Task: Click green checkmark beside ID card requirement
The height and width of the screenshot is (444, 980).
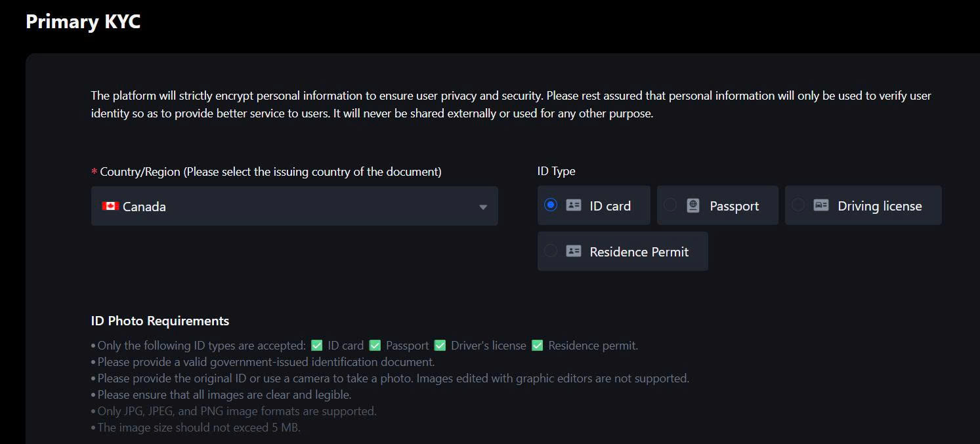Action: tap(317, 345)
